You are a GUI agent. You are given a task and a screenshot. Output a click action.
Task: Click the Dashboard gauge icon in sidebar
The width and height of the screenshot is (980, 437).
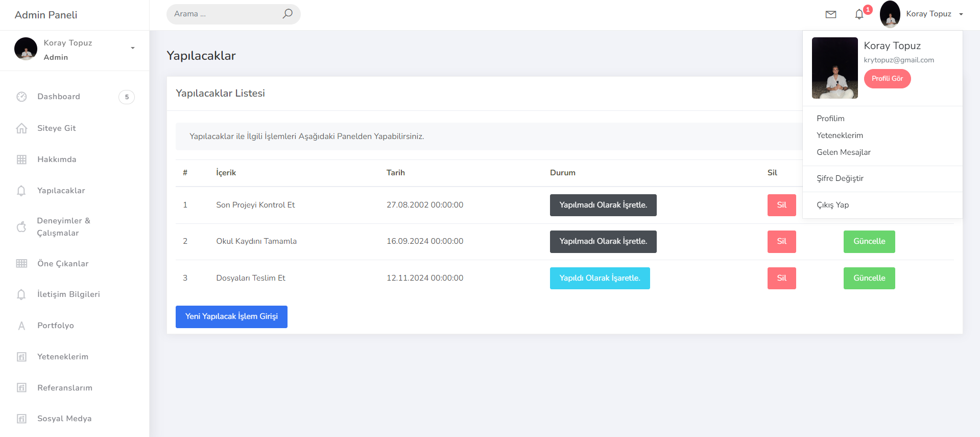pos(21,97)
